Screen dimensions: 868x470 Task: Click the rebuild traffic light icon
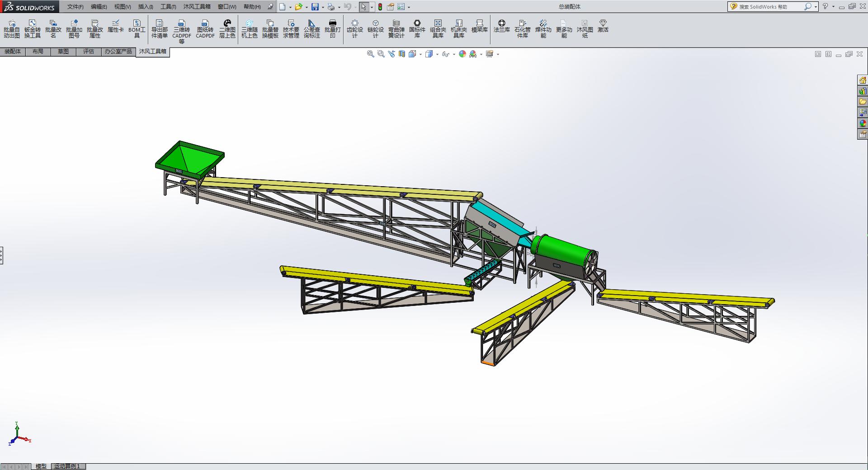380,7
